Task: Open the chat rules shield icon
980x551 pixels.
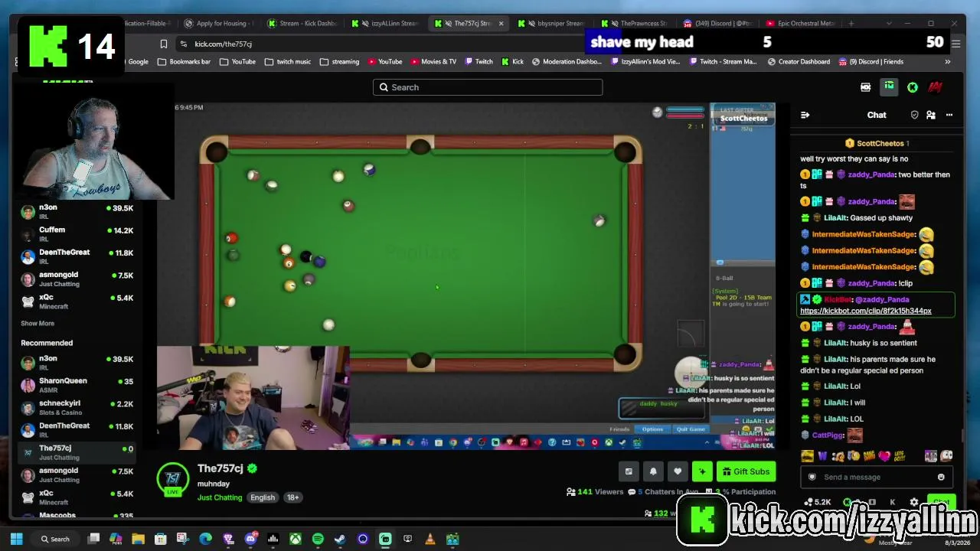Action: 914,115
